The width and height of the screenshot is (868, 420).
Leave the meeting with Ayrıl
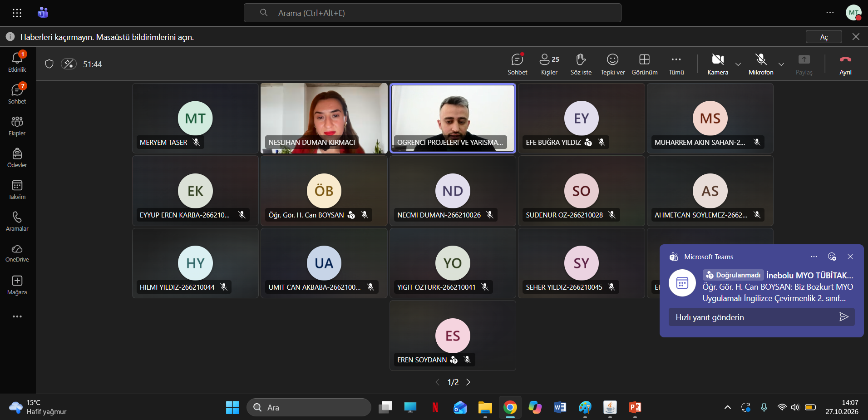click(845, 64)
